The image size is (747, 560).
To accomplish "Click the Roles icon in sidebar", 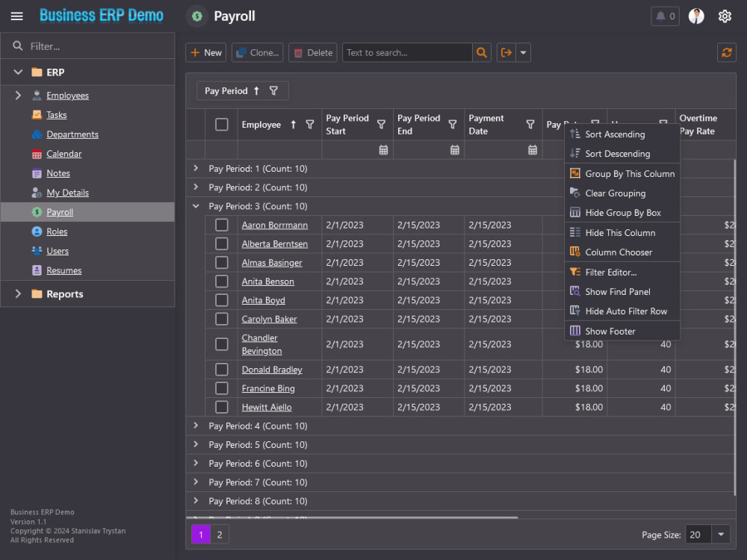I will click(x=37, y=231).
